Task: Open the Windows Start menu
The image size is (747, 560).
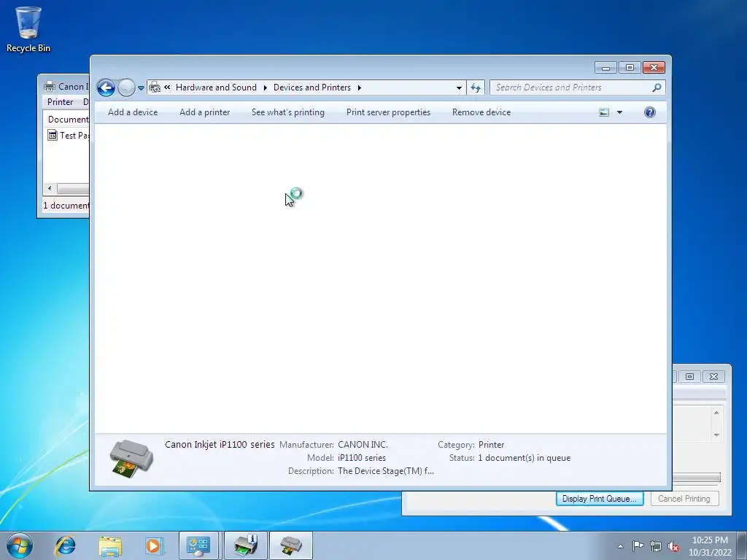Action: click(x=20, y=545)
